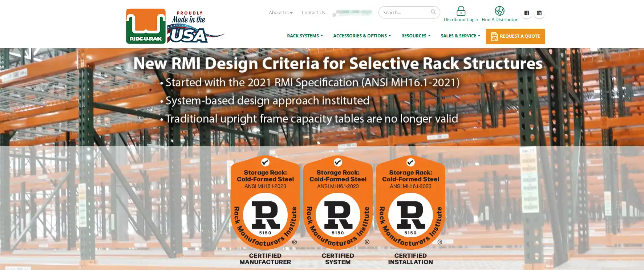Click the Find A Distributor text link
Image resolution: width=644 pixels, height=270 pixels.
click(499, 20)
